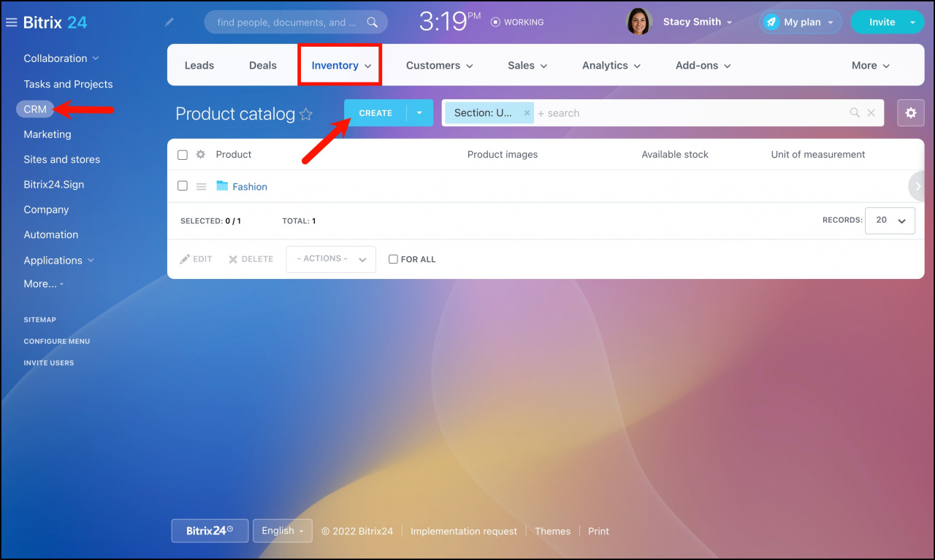
Task: Check the Fashion row checkbox
Action: coord(183,186)
